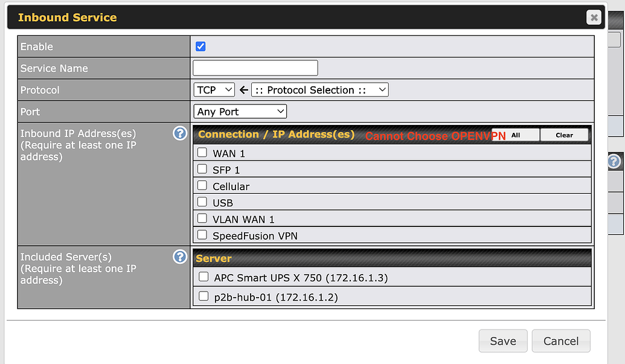
Task: Save the inbound service
Action: point(503,341)
